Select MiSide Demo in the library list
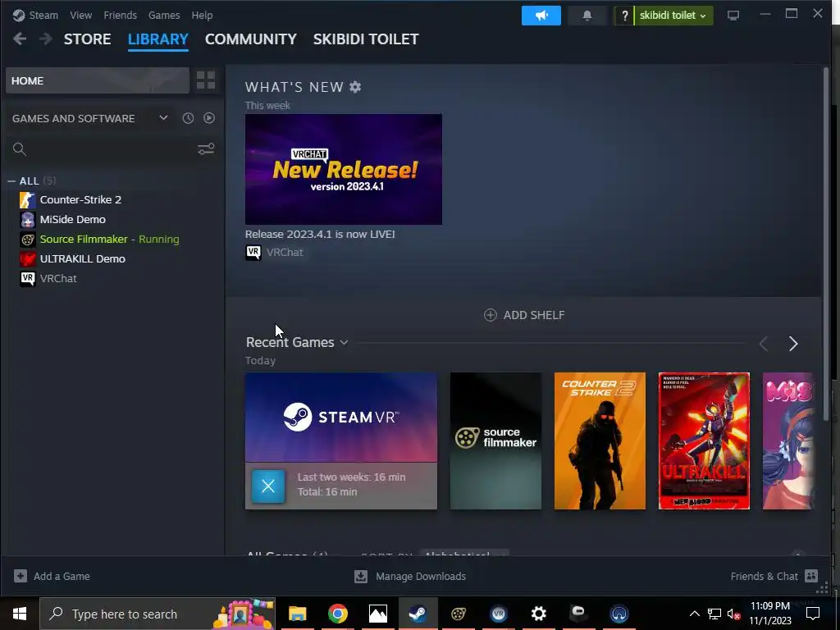Viewport: 840px width, 630px height. point(72,220)
